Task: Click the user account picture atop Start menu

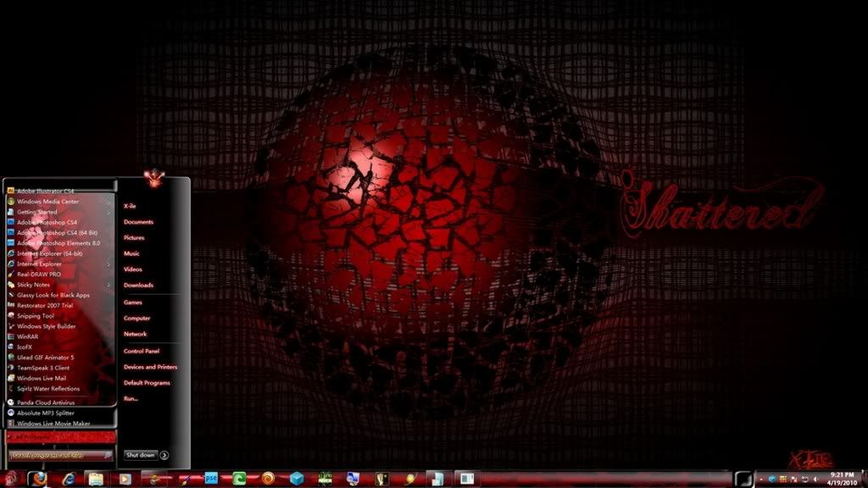Action: pyautogui.click(x=154, y=178)
